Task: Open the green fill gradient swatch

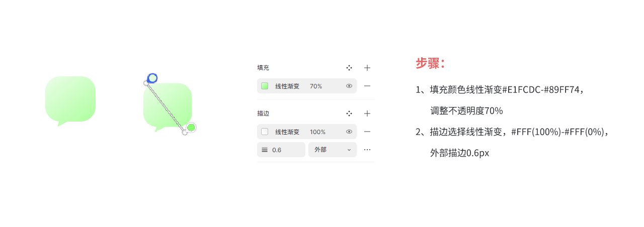Action: point(265,86)
